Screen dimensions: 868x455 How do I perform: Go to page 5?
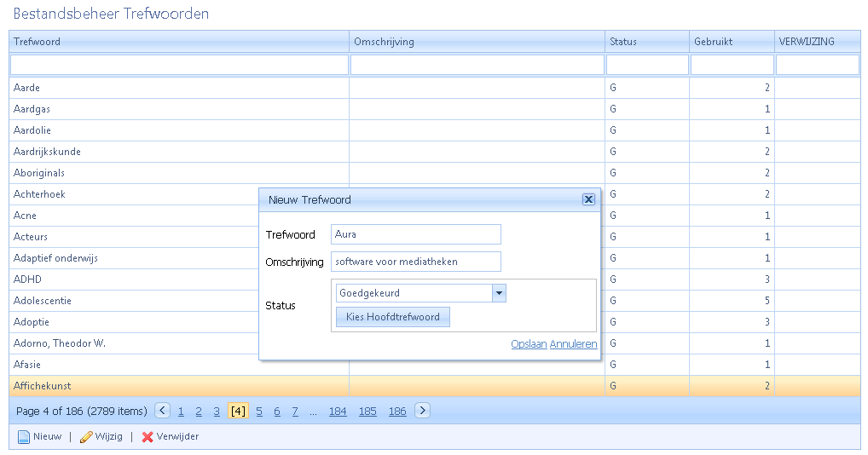(x=259, y=412)
